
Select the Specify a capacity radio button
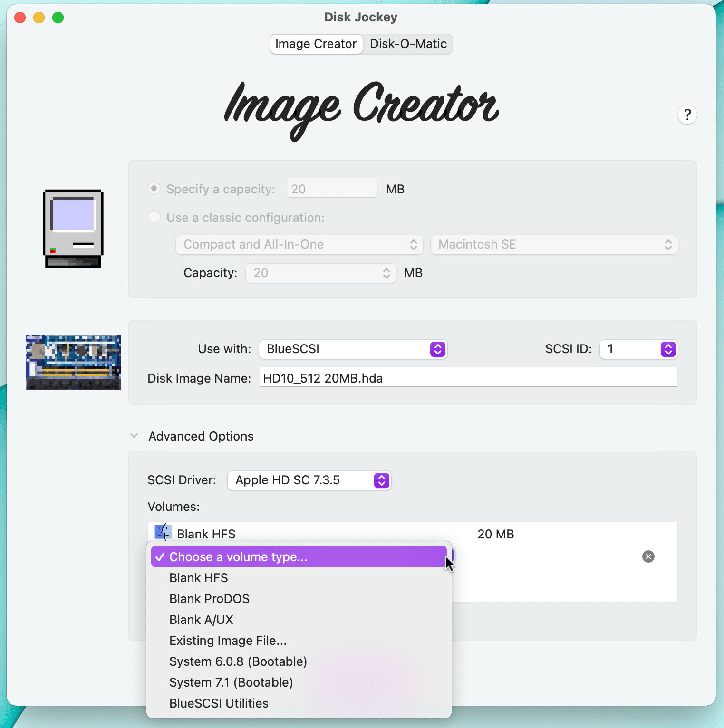[x=154, y=189]
